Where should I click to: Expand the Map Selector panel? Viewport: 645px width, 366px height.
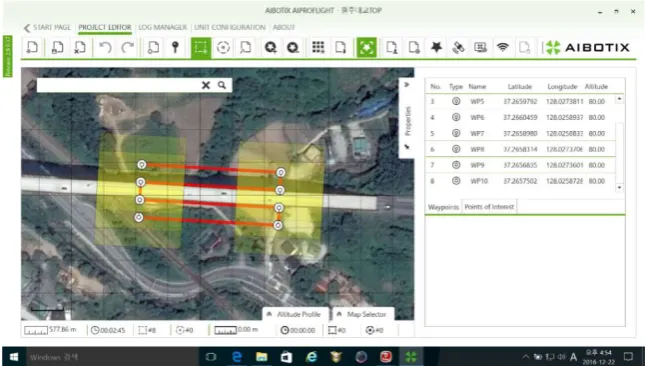click(x=362, y=314)
